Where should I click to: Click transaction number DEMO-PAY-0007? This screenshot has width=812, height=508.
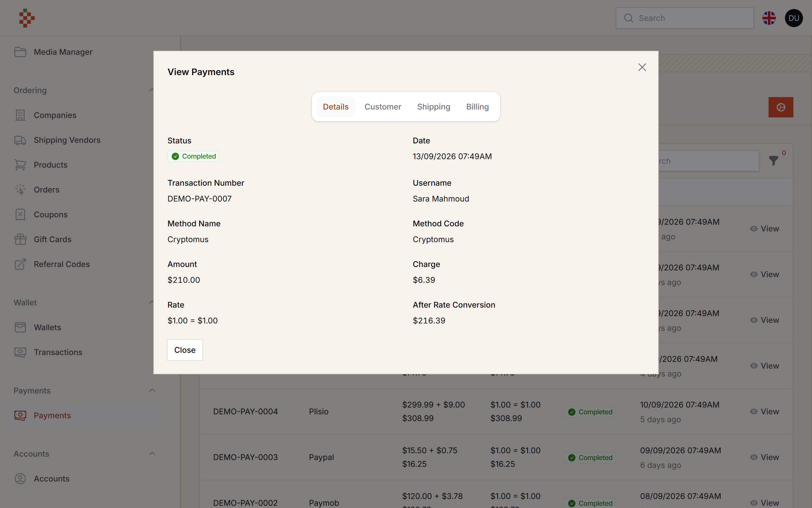(200, 199)
